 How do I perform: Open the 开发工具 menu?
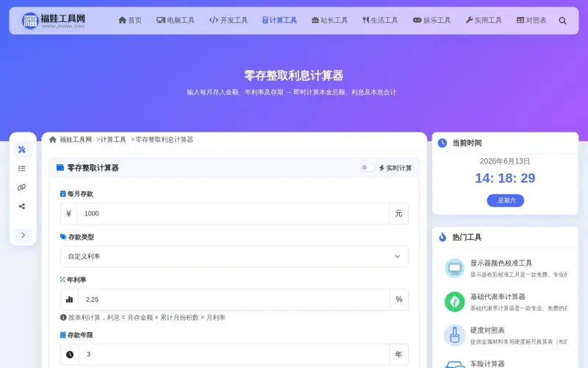[229, 21]
